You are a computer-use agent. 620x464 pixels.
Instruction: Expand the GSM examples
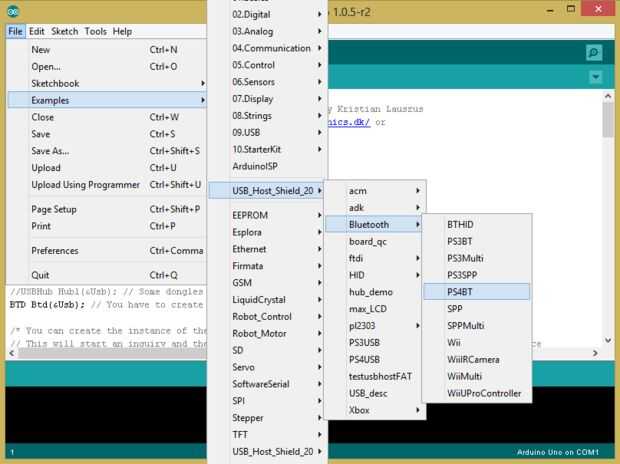coord(267,283)
